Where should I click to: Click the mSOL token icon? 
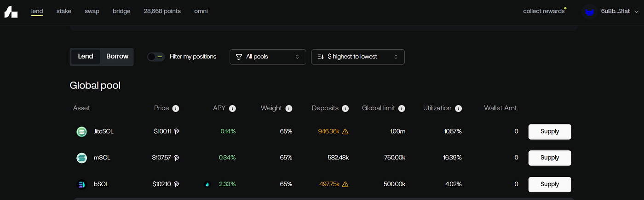(x=81, y=158)
